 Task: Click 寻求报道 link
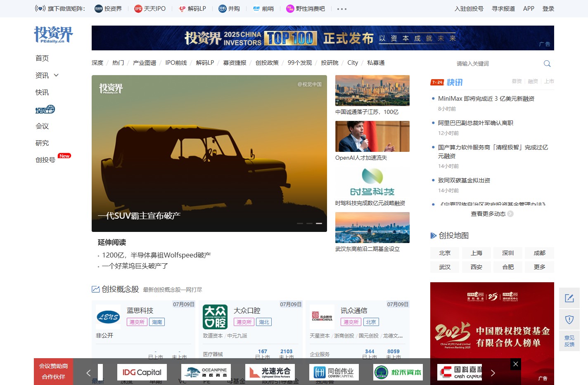(x=503, y=9)
